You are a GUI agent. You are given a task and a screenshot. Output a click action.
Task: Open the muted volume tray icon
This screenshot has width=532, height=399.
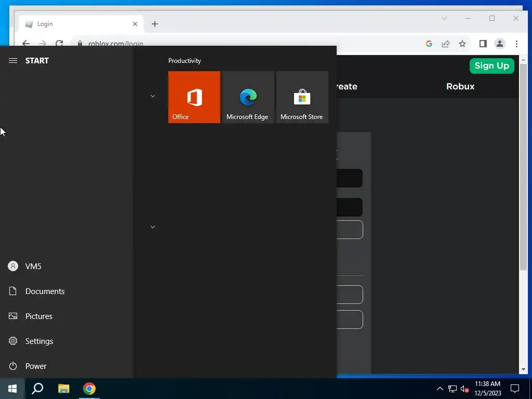(464, 389)
